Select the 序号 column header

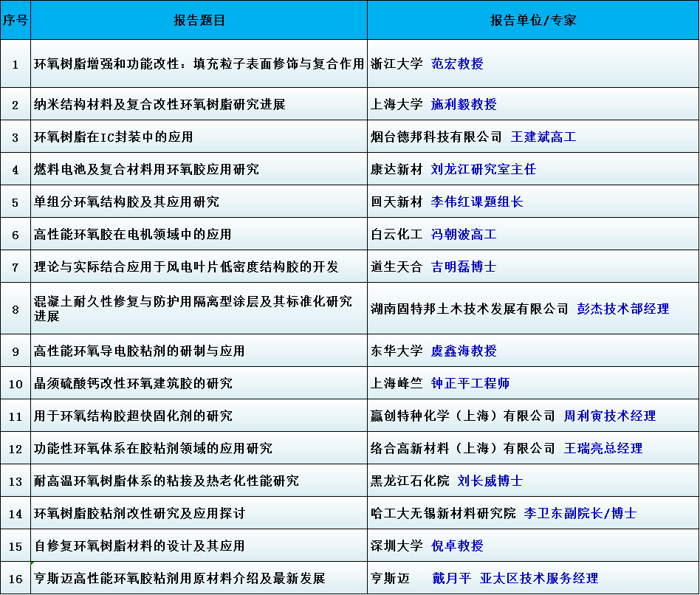16,20
